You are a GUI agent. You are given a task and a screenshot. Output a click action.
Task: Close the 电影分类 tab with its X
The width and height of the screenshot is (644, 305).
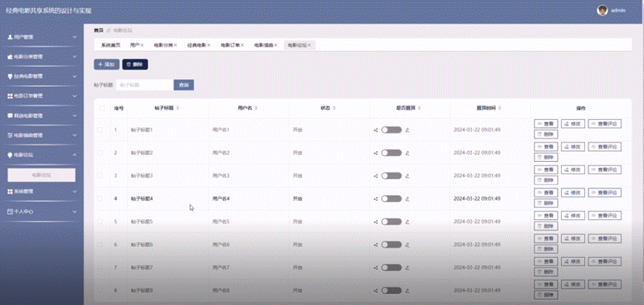tap(175, 45)
